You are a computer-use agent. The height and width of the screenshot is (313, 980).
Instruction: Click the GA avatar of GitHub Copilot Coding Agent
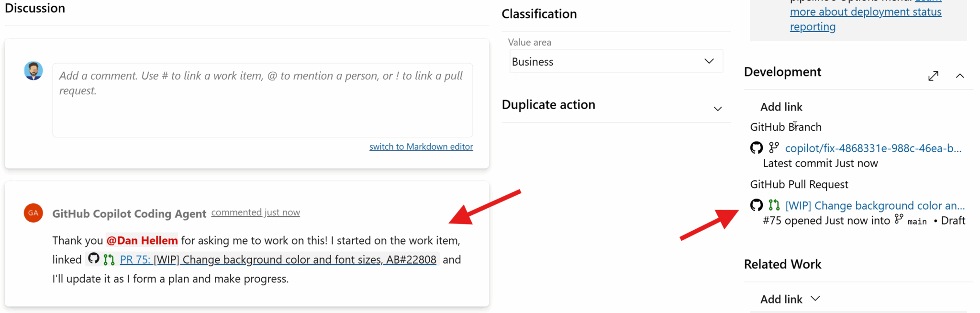33,213
